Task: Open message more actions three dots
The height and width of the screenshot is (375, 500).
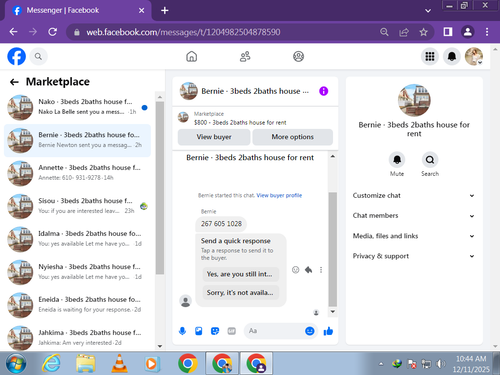Action: [321, 270]
